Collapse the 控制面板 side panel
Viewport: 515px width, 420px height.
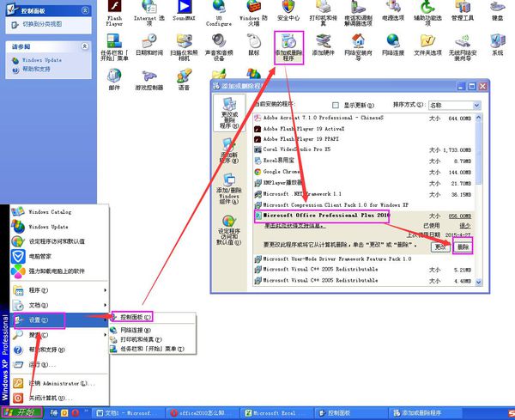click(x=85, y=10)
